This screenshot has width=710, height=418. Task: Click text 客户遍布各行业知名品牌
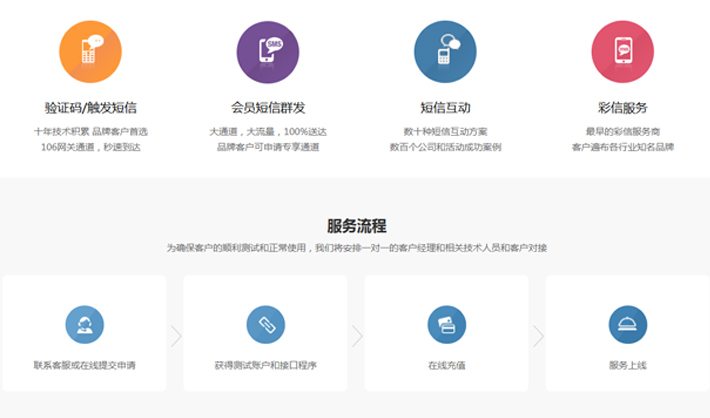[623, 147]
